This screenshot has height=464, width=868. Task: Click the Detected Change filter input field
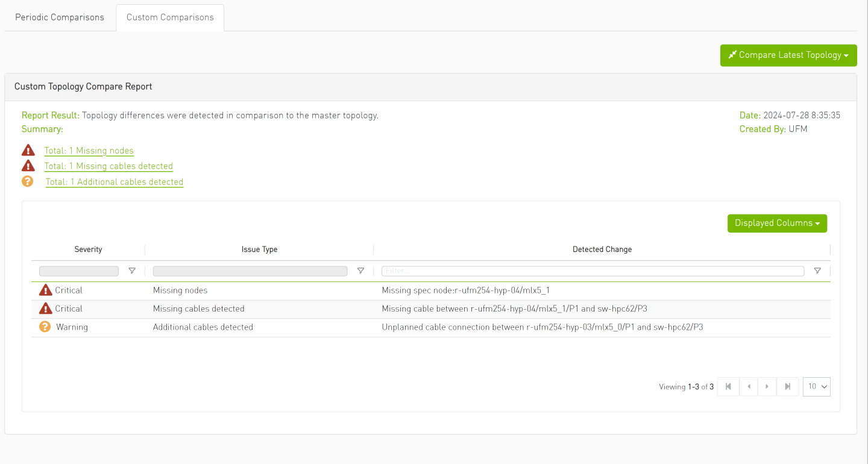(x=592, y=271)
